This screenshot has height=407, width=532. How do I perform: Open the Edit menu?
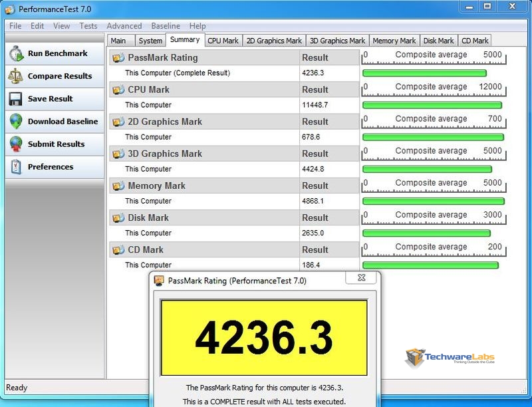coord(37,26)
